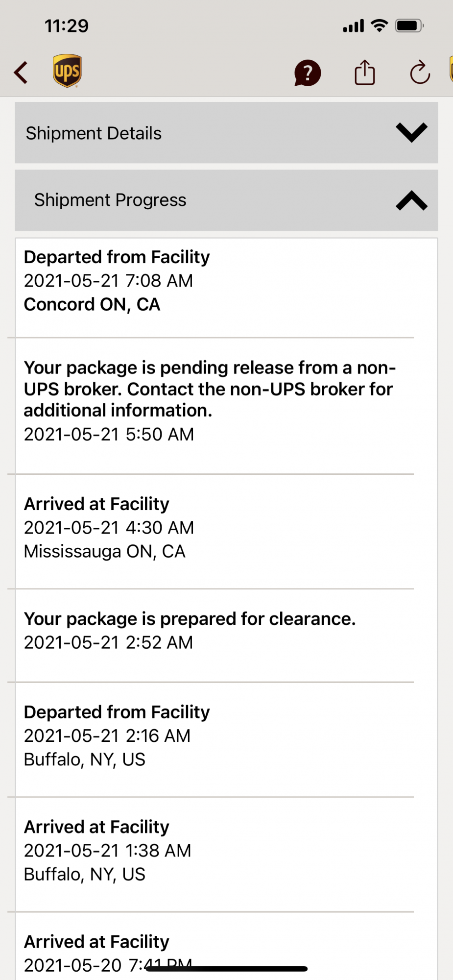The width and height of the screenshot is (453, 980).
Task: Tap the Shipment Progress header label
Action: pos(110,200)
